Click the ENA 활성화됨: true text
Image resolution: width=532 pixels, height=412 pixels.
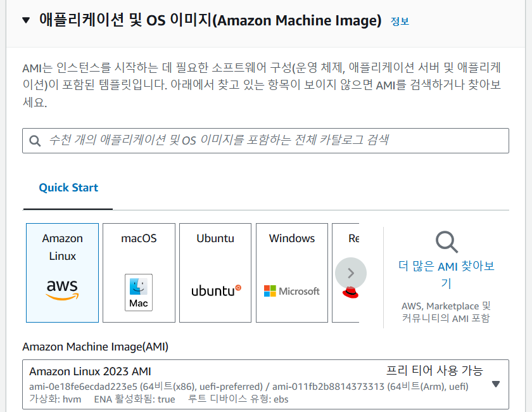pyautogui.click(x=135, y=399)
